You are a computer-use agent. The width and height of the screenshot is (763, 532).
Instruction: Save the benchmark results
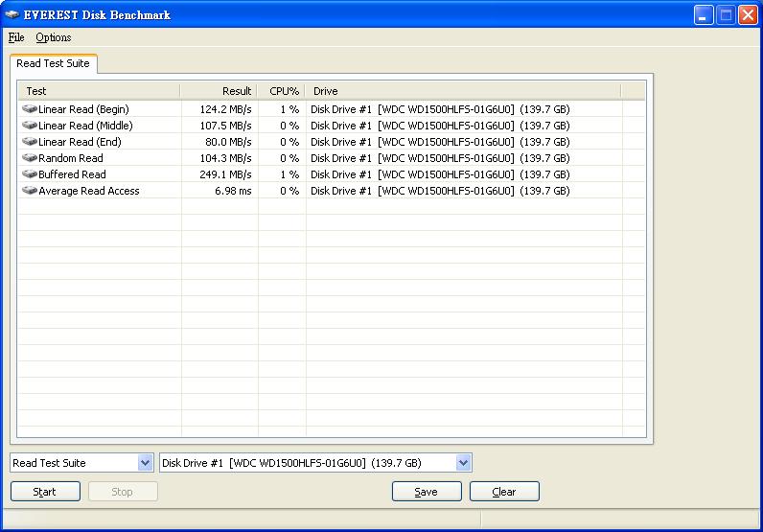coord(427,491)
